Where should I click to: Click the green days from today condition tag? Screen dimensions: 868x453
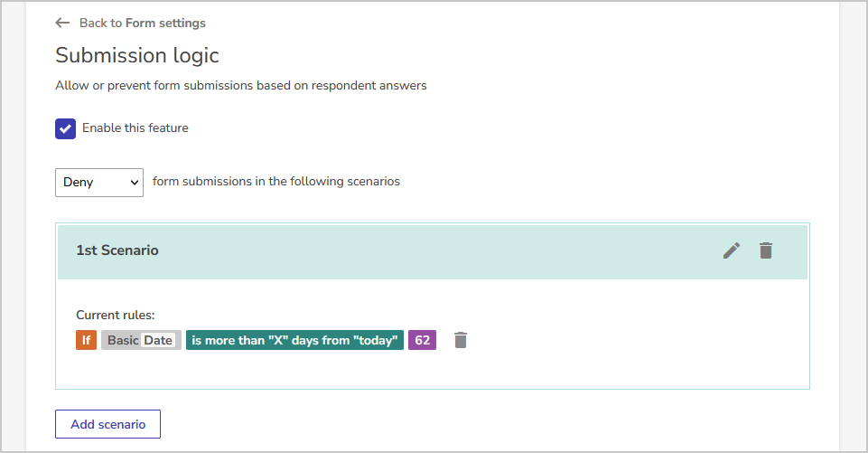(294, 340)
